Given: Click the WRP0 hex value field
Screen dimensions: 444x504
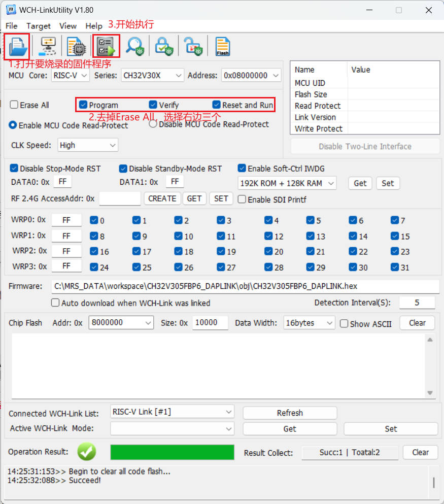Looking at the screenshot, I should click(66, 220).
